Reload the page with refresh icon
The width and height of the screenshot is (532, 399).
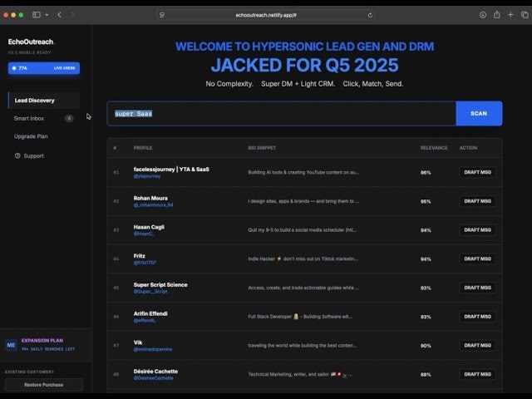370,15
